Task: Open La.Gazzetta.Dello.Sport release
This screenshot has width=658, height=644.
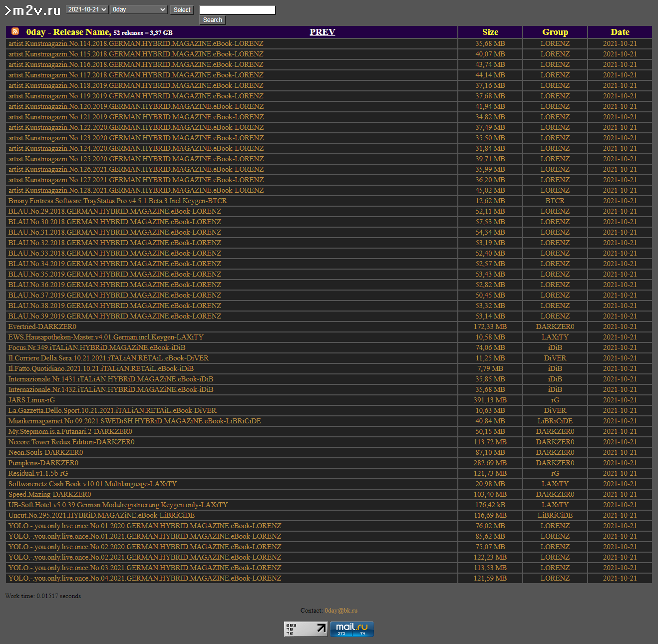Action: pyautogui.click(x=112, y=410)
